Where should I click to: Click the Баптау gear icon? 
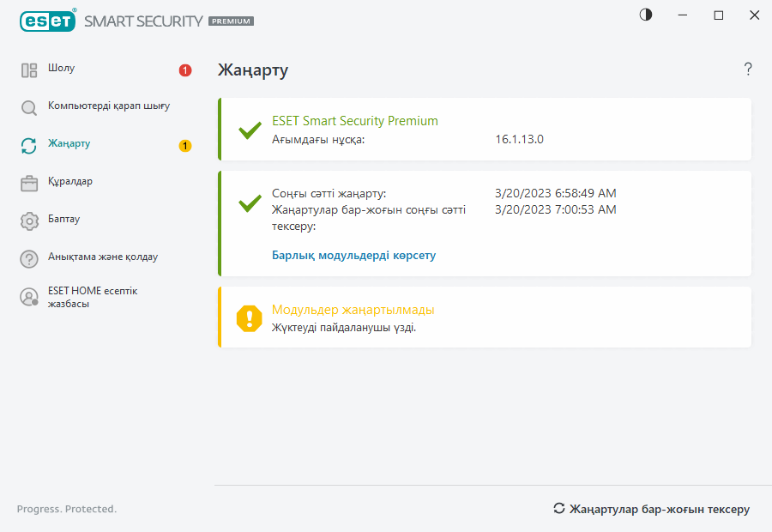[29, 221]
